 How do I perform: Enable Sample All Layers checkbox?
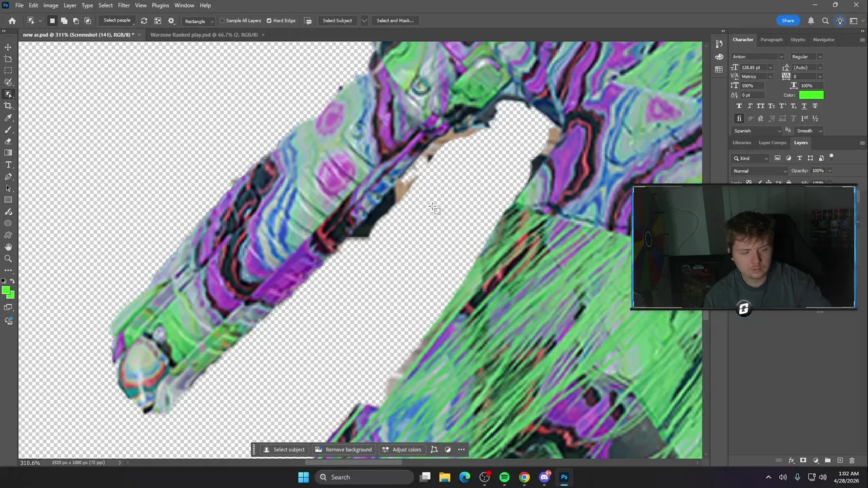[222, 20]
